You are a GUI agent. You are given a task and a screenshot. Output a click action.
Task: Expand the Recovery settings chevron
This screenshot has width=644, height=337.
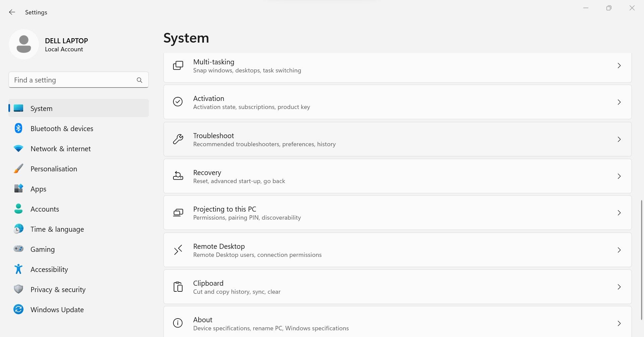tap(619, 176)
